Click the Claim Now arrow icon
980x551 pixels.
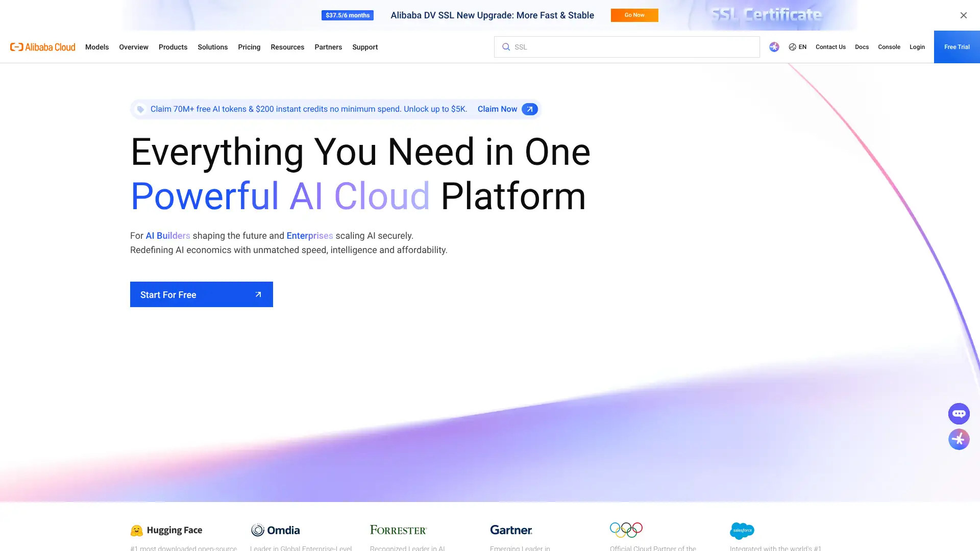click(530, 109)
